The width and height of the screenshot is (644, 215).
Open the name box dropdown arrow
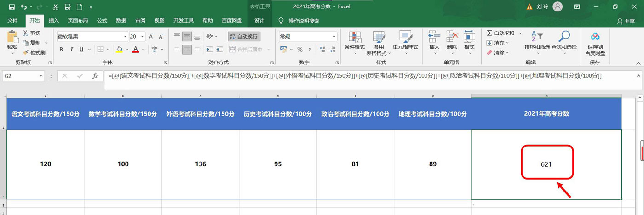click(x=41, y=76)
